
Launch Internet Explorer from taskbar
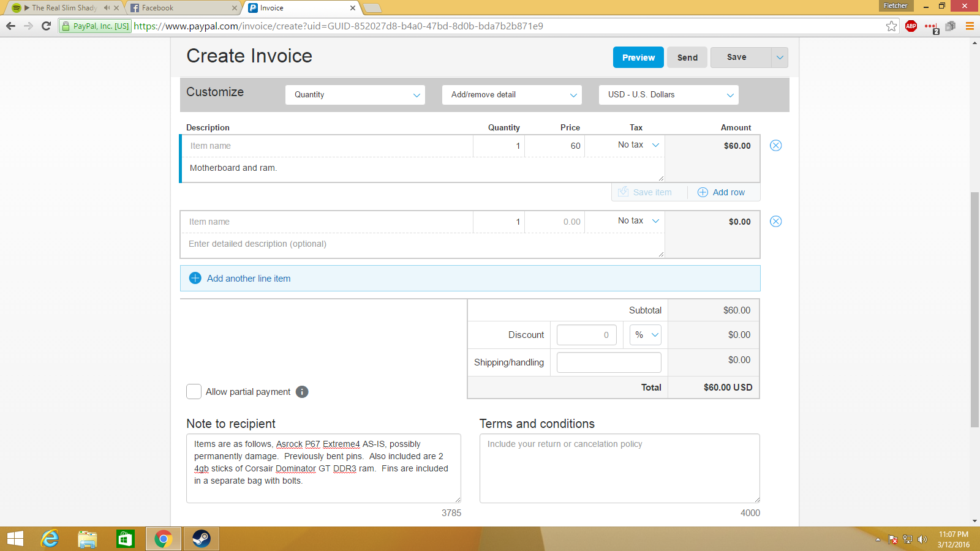[50, 539]
